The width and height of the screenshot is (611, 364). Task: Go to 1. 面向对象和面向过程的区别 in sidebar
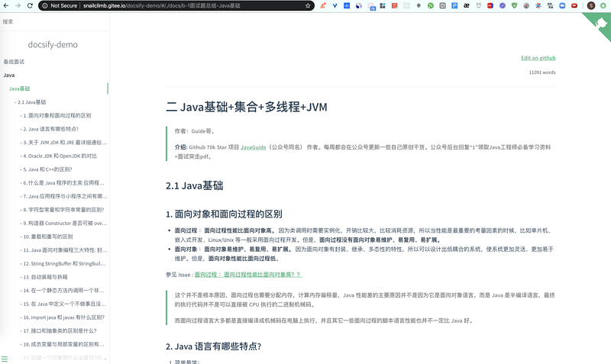click(57, 115)
